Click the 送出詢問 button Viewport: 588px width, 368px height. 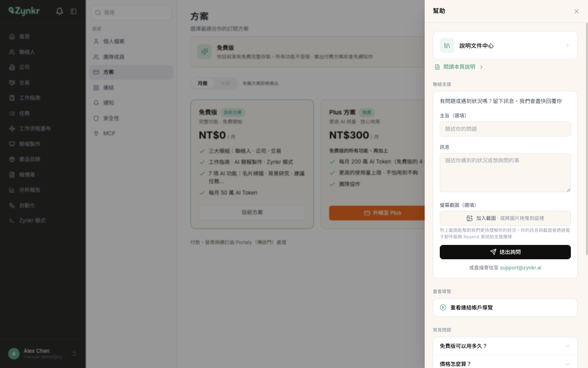pyautogui.click(x=505, y=252)
